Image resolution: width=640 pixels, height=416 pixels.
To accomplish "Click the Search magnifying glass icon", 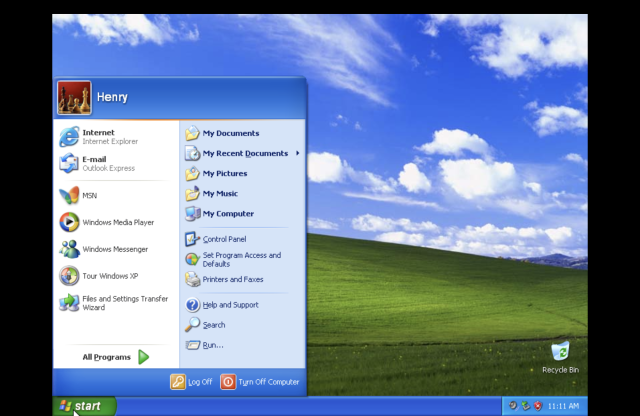I will (192, 325).
